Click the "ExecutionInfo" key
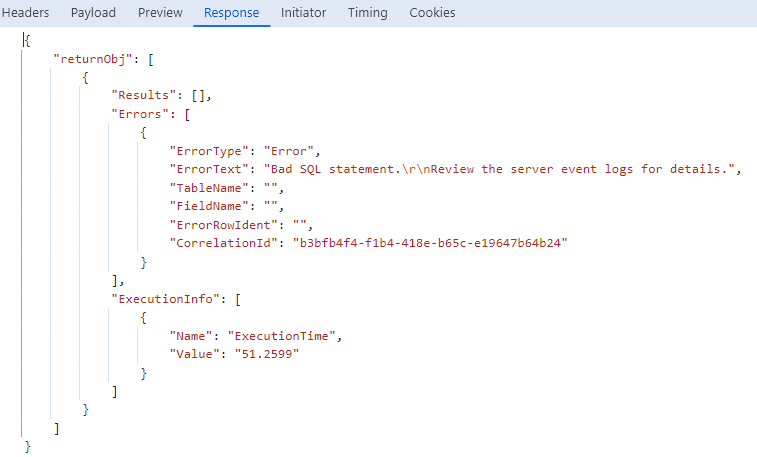Image resolution: width=757 pixels, height=457 pixels. [165, 299]
